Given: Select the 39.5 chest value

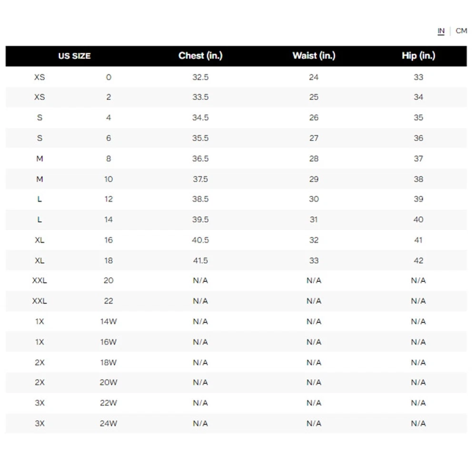Looking at the screenshot, I should 200,219.
